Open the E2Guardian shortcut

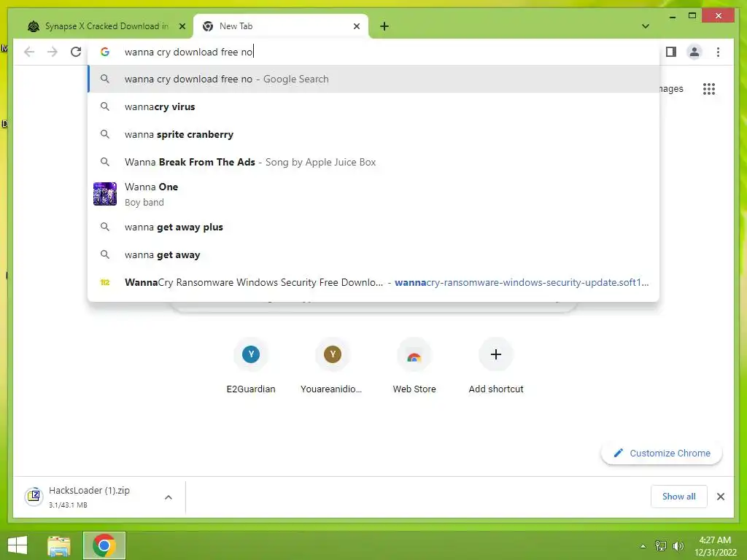point(251,366)
